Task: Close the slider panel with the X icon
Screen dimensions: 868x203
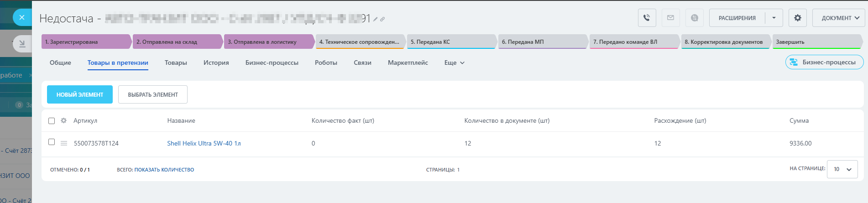Action: 21,17
